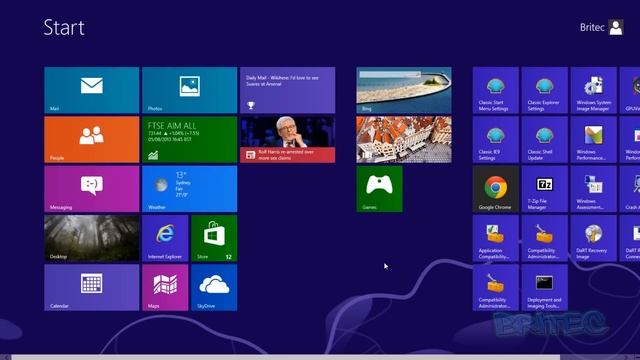Open Windows System Image Manager tile
The width and height of the screenshot is (640, 360).
coord(593,90)
